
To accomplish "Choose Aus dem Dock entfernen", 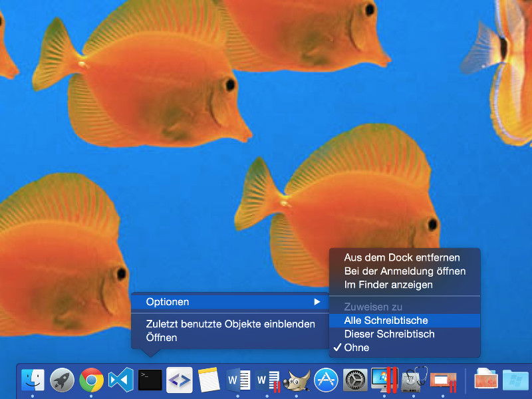I will [x=404, y=257].
